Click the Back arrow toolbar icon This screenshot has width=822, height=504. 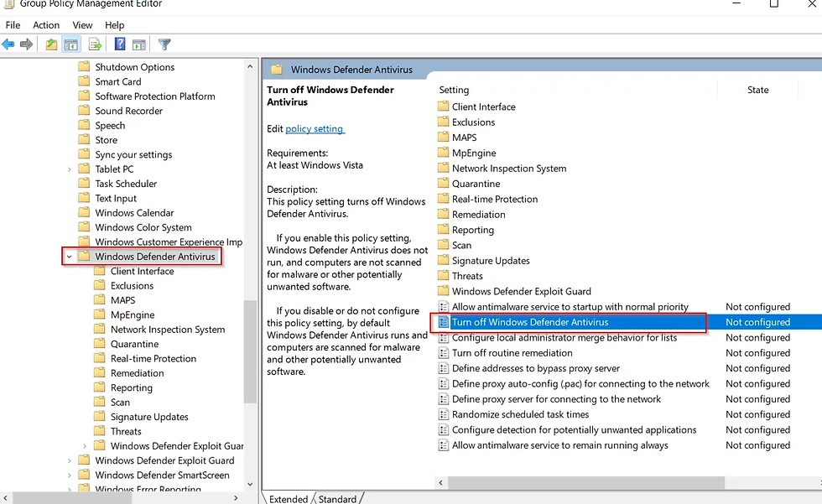(8, 44)
